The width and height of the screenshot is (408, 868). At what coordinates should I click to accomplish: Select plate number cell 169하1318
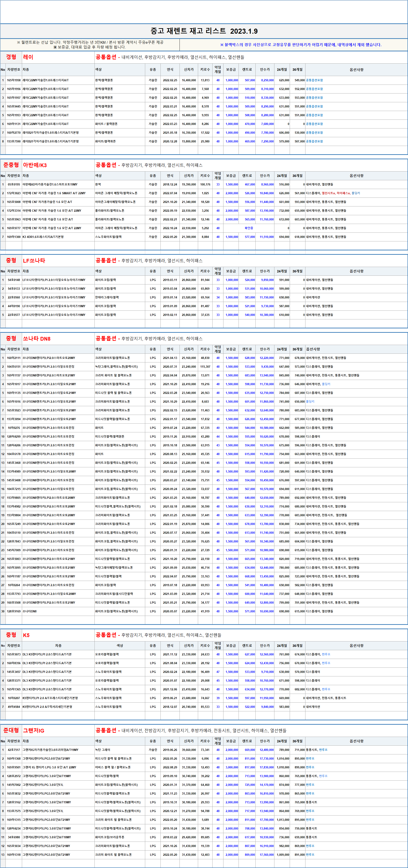coord(14,855)
